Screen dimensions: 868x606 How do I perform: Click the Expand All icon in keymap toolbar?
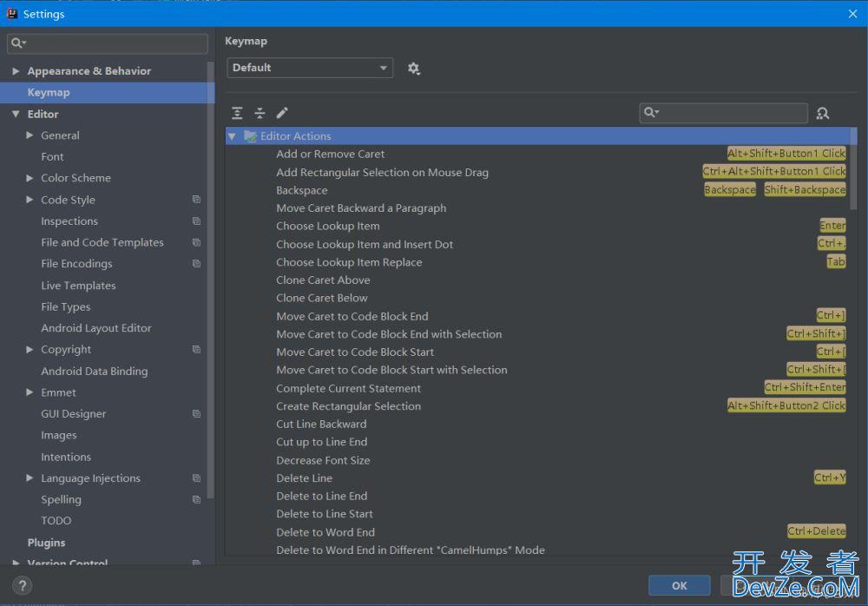237,113
